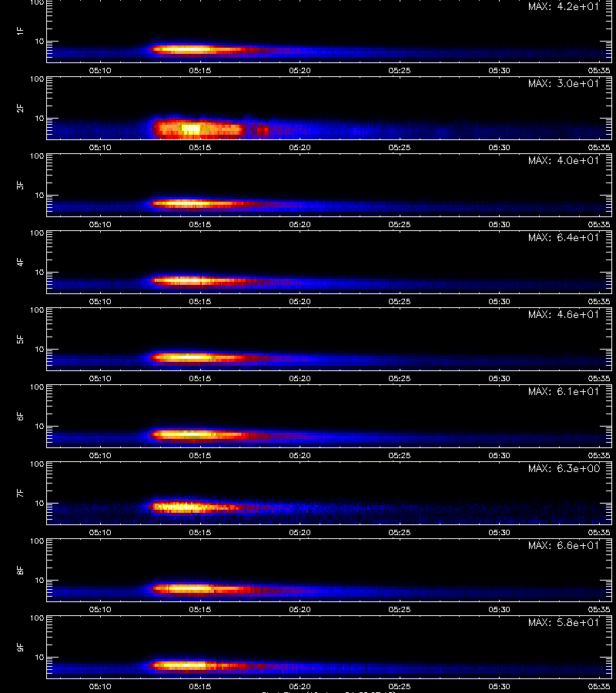Viewport: 616px width, 693px height.
Task: Click the 100 y-axis label of panel 2F
Action: (37, 79)
